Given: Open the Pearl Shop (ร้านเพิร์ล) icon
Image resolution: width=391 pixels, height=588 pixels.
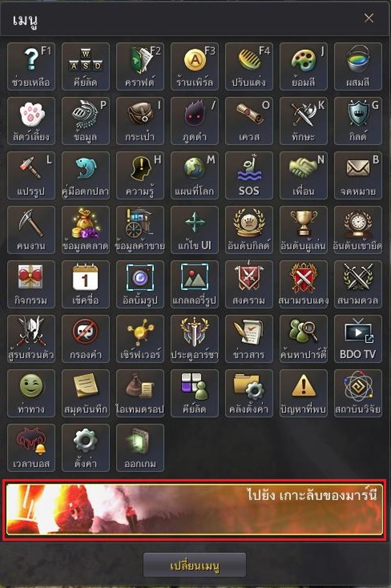Looking at the screenshot, I should 194,66.
